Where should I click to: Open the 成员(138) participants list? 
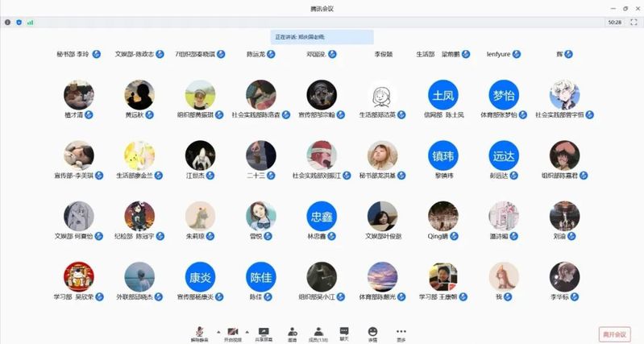coord(318,333)
